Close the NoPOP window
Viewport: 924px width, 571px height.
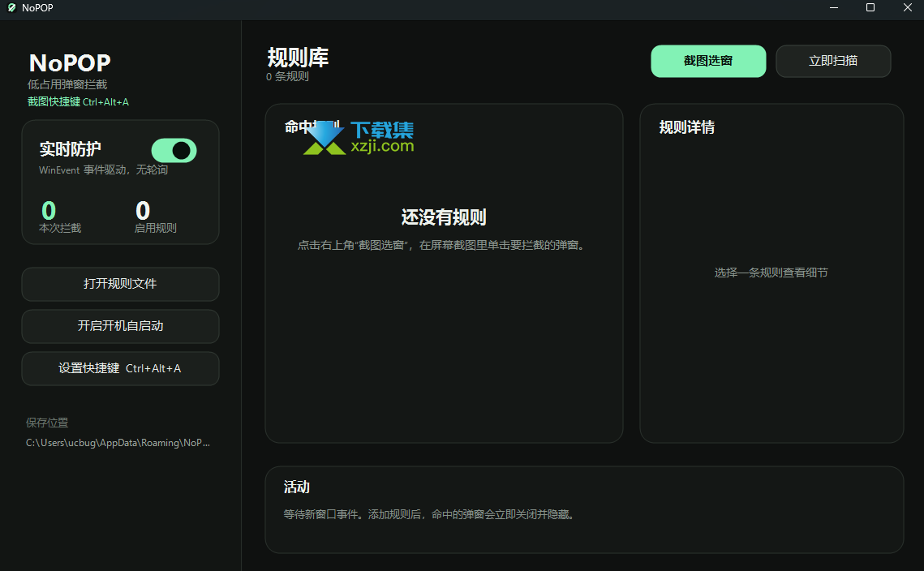tap(908, 7)
